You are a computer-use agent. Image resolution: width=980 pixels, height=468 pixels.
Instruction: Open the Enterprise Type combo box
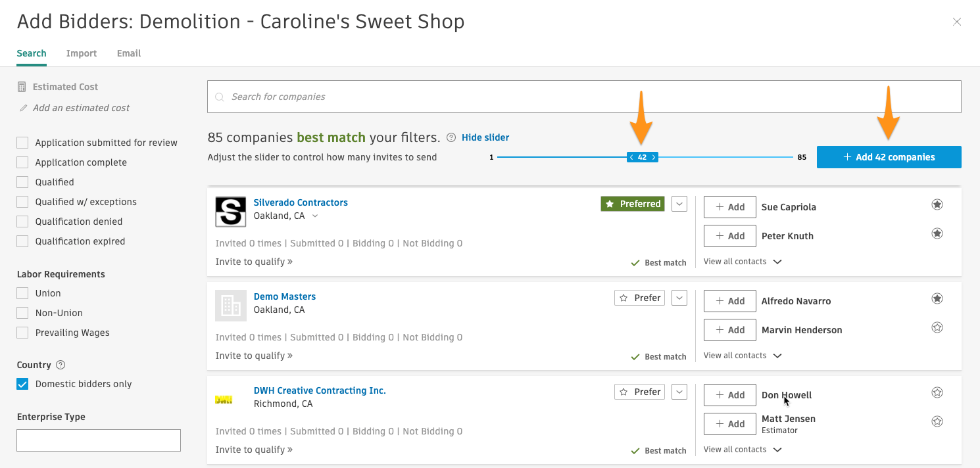[x=99, y=440]
